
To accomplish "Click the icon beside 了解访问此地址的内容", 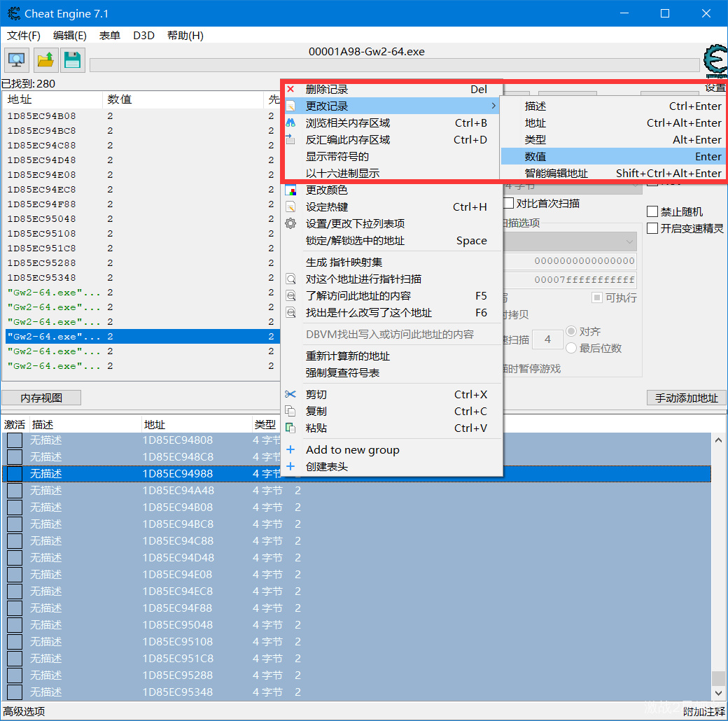I will (x=290, y=295).
